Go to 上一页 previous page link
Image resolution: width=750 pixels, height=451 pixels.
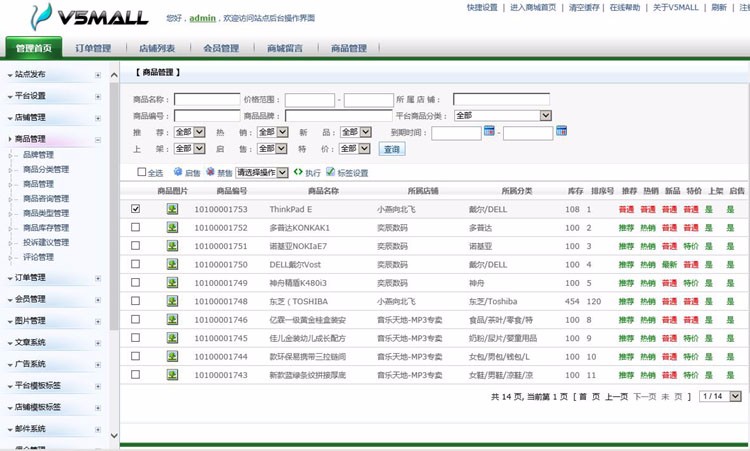(x=617, y=396)
